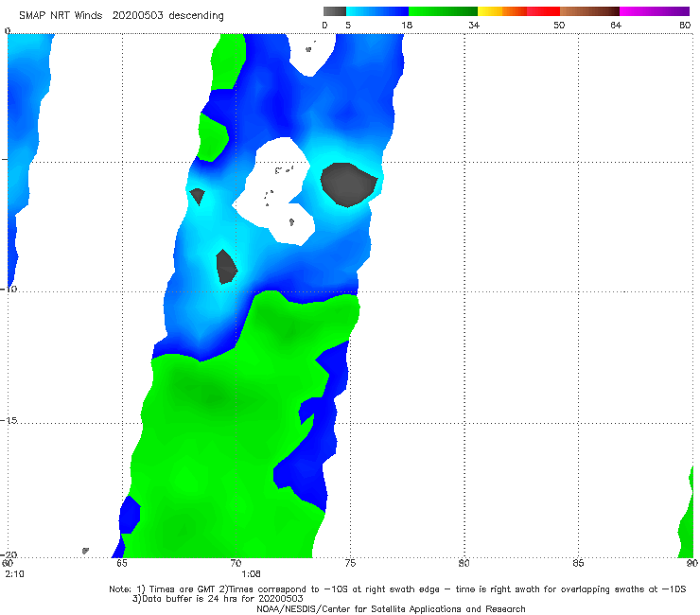Click the longitude axis label "75"
This screenshot has height=615, width=700.
350,563
